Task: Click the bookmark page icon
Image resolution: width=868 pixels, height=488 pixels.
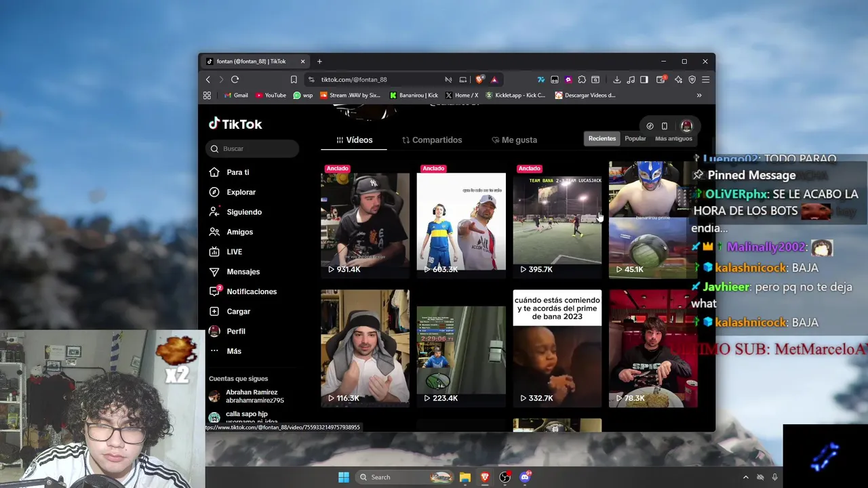Action: point(294,79)
